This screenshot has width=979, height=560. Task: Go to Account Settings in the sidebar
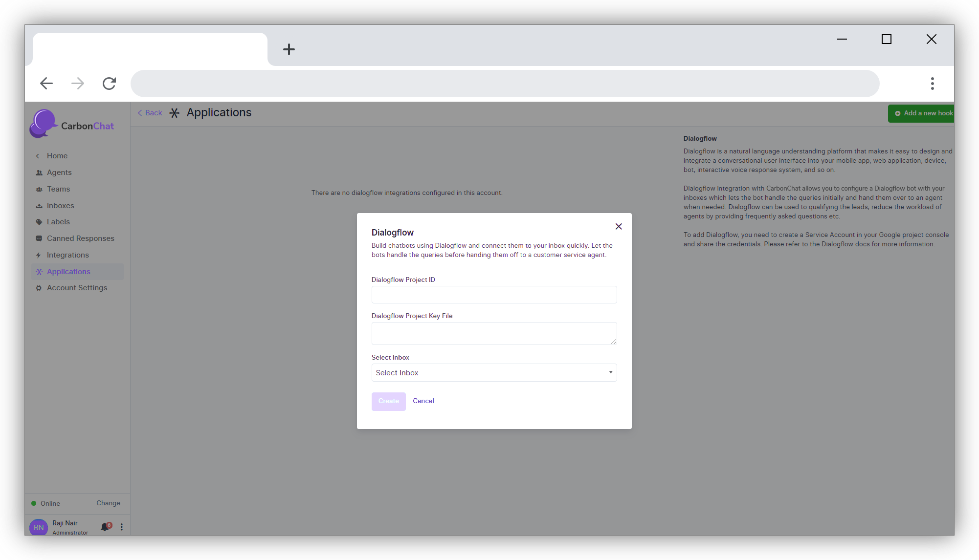coord(77,288)
